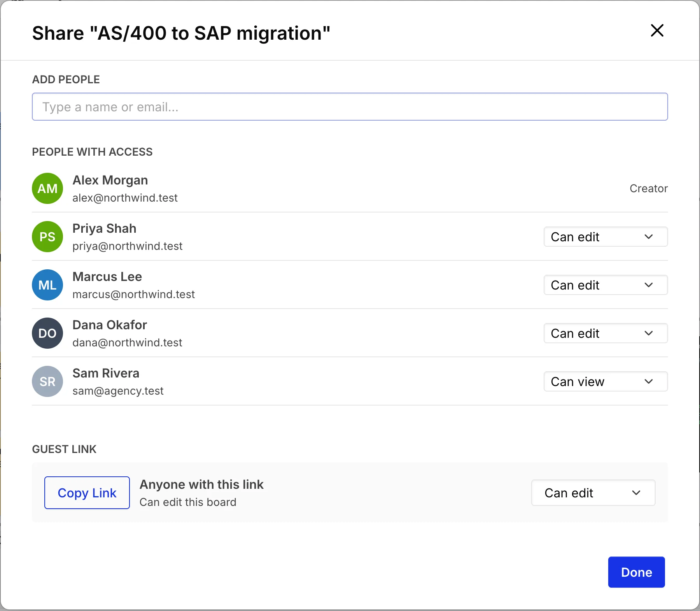Select the email marcus@northwind.test

coord(133,294)
